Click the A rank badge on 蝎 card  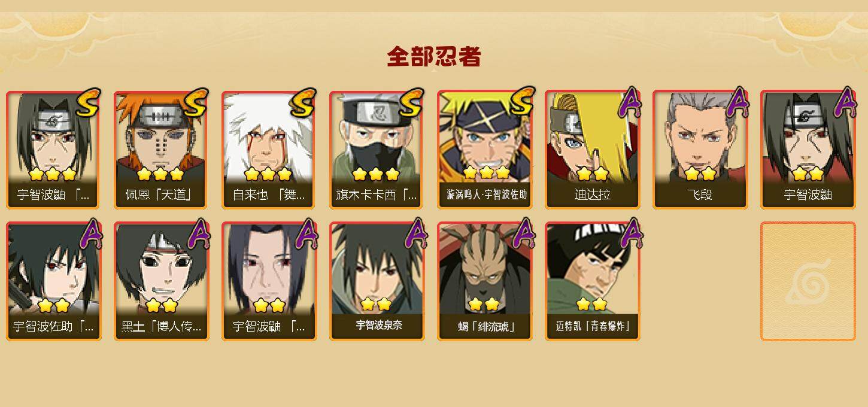[x=522, y=235]
